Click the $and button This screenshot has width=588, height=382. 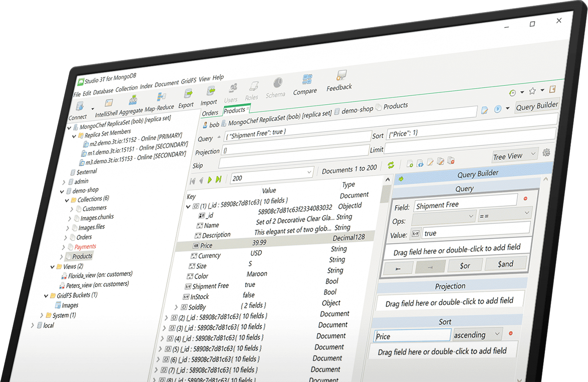click(506, 264)
